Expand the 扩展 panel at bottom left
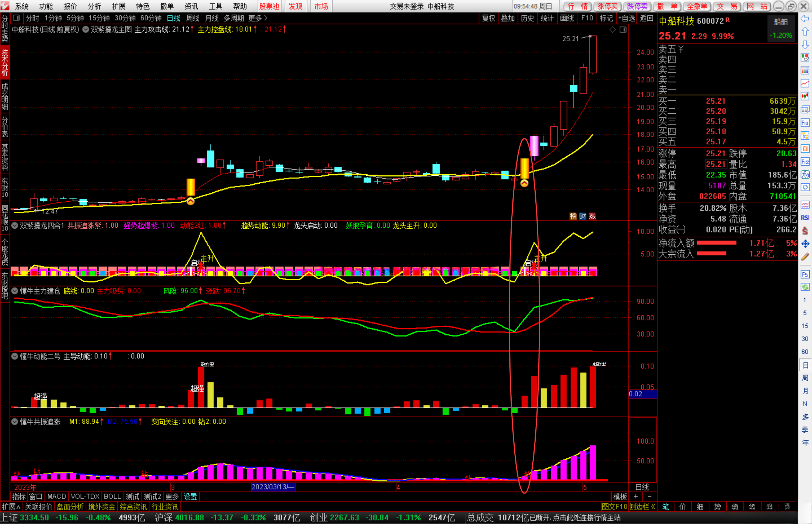Screen dimensions: 812x524 coord(11,507)
